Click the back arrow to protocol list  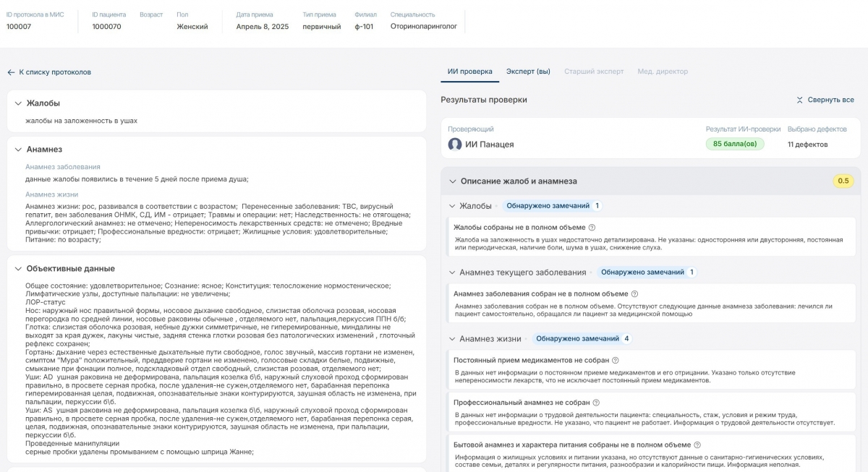tap(11, 72)
